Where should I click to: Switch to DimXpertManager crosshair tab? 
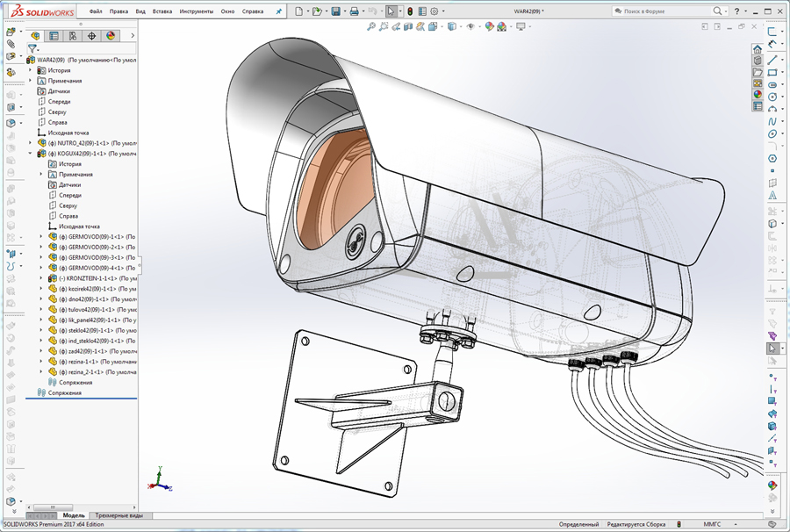pyautogui.click(x=91, y=35)
